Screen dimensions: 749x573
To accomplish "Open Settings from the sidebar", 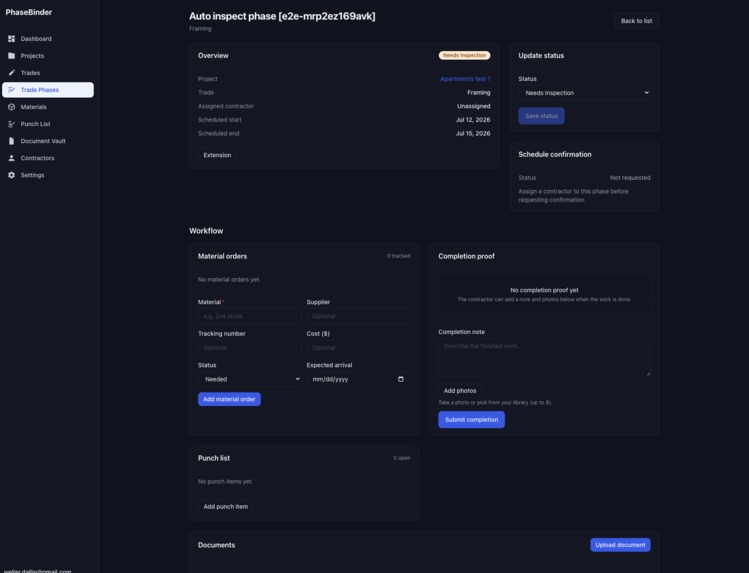I will [x=48, y=175].
